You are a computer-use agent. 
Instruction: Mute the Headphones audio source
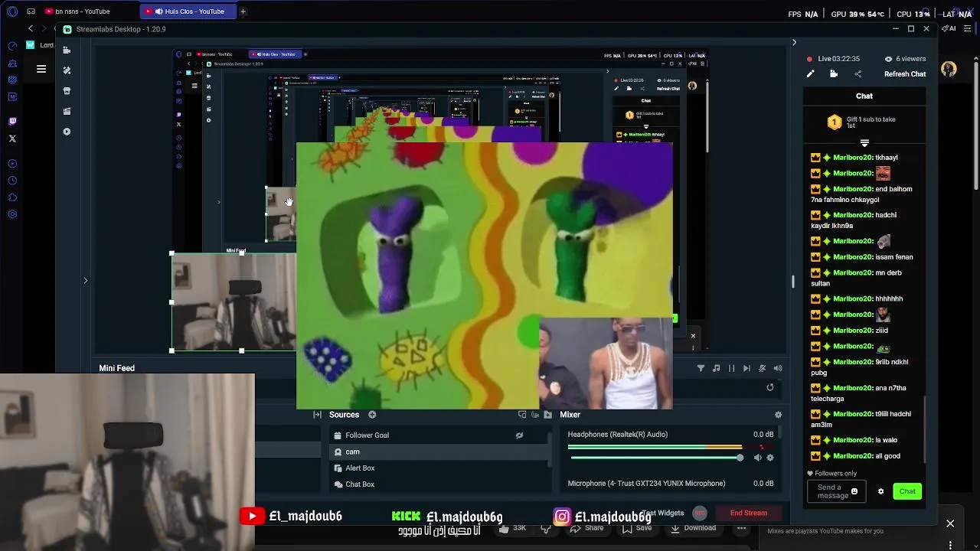757,458
